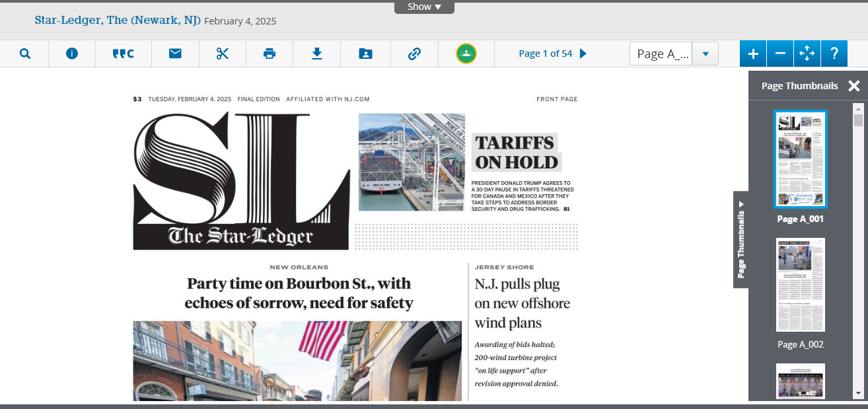This screenshot has width=868, height=409.
Task: Open the Show dropdown menu
Action: (x=424, y=7)
